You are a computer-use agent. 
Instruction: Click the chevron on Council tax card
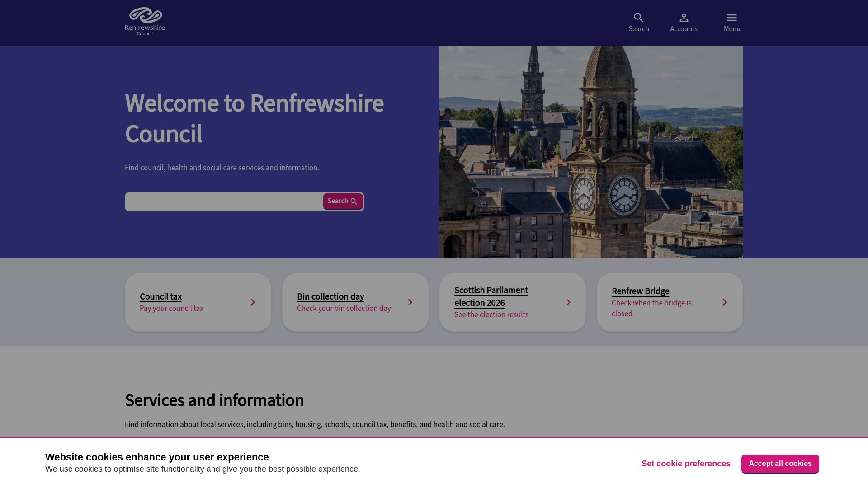253,302
